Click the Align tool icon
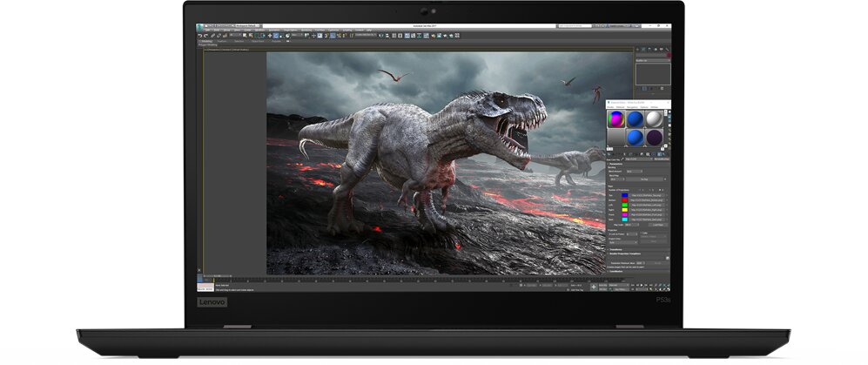This screenshot has width=868, height=365. tap(387, 36)
